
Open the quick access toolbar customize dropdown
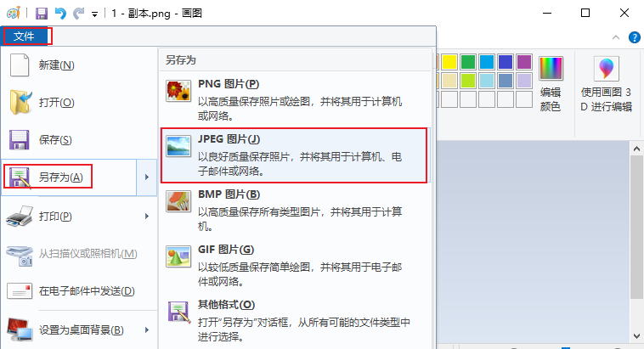(94, 14)
